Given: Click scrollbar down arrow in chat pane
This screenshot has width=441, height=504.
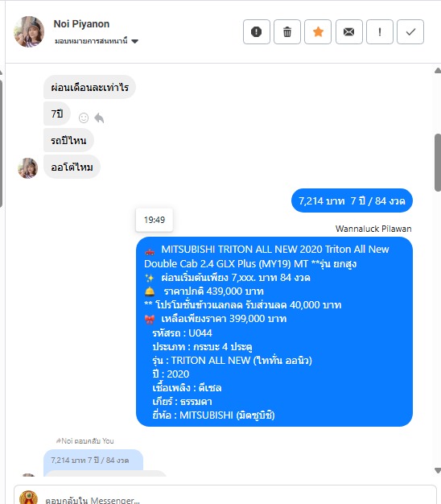Looking at the screenshot, I should click(438, 470).
